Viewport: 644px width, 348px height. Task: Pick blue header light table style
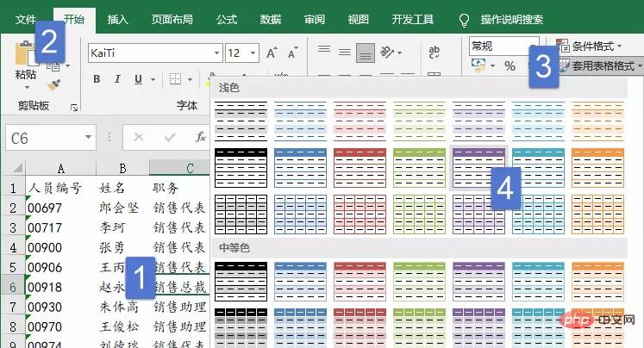(x=300, y=168)
